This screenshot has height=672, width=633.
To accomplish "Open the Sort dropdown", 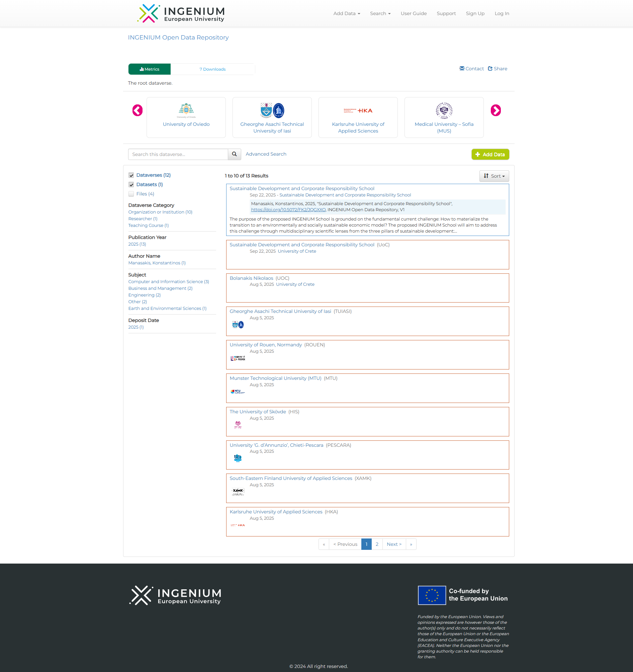I will pyautogui.click(x=494, y=176).
